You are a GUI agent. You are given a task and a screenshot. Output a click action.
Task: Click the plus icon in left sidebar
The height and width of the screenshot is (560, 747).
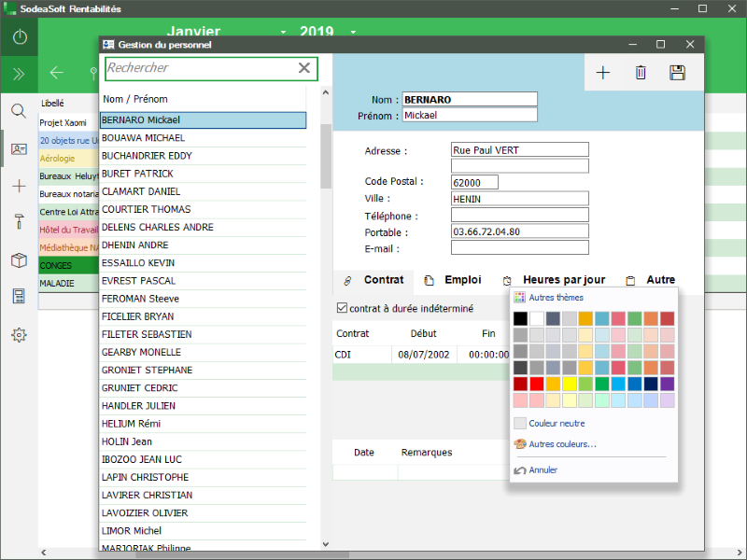tap(19, 185)
